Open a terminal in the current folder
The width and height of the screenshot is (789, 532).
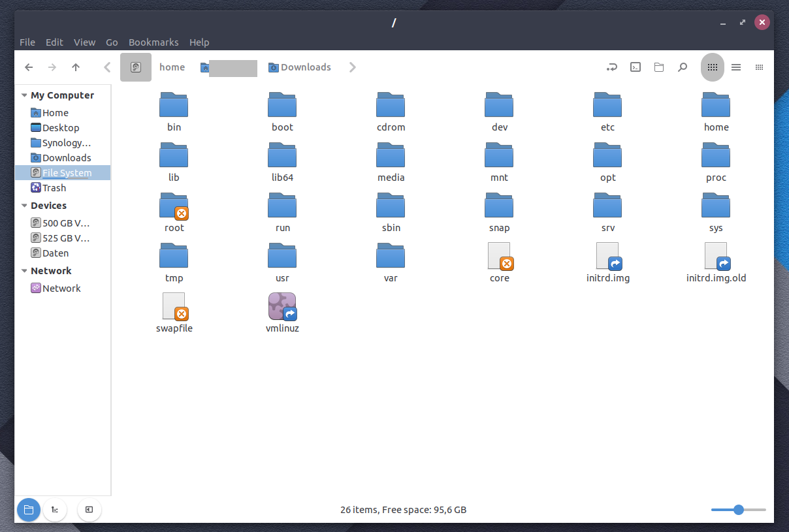(x=635, y=67)
